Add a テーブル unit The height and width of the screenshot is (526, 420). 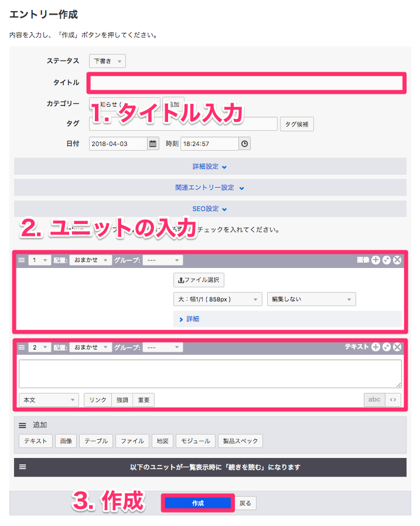[96, 441]
